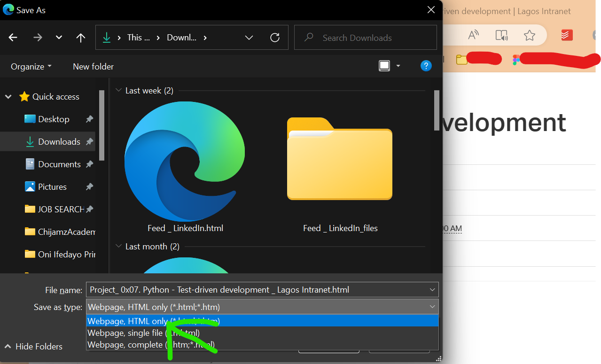This screenshot has width=601, height=364.
Task: Click the red Todoist extension icon in Edge
Action: click(x=566, y=35)
